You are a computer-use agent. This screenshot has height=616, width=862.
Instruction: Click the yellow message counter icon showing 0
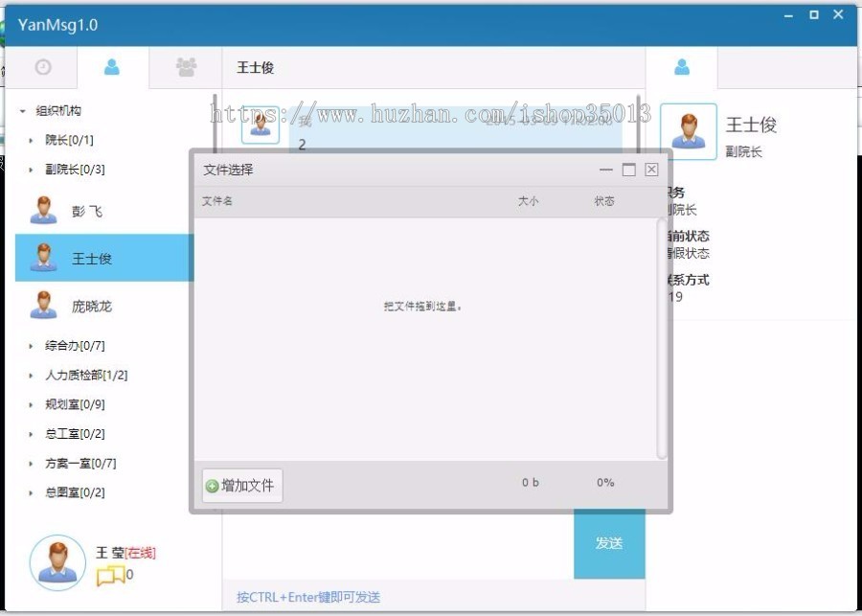click(113, 571)
